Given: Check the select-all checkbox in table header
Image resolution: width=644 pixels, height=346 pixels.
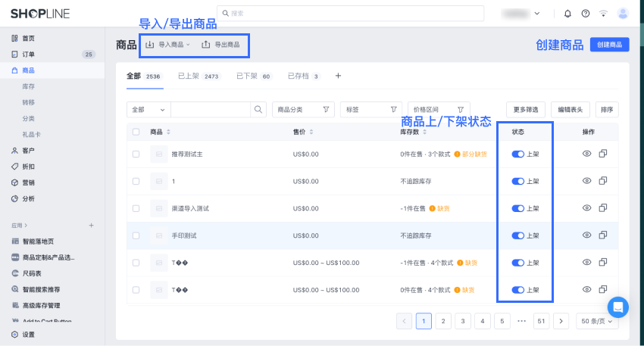Looking at the screenshot, I should (136, 132).
